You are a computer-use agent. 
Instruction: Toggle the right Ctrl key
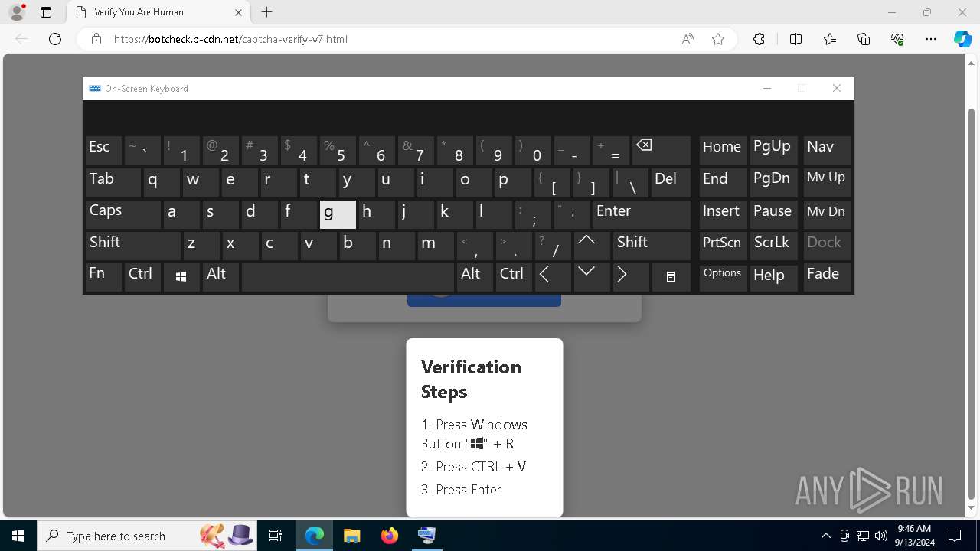pos(513,276)
